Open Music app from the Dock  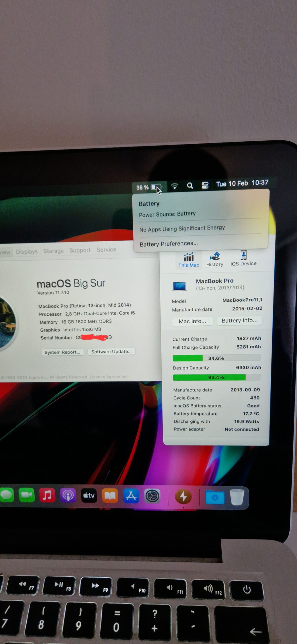[x=47, y=495]
